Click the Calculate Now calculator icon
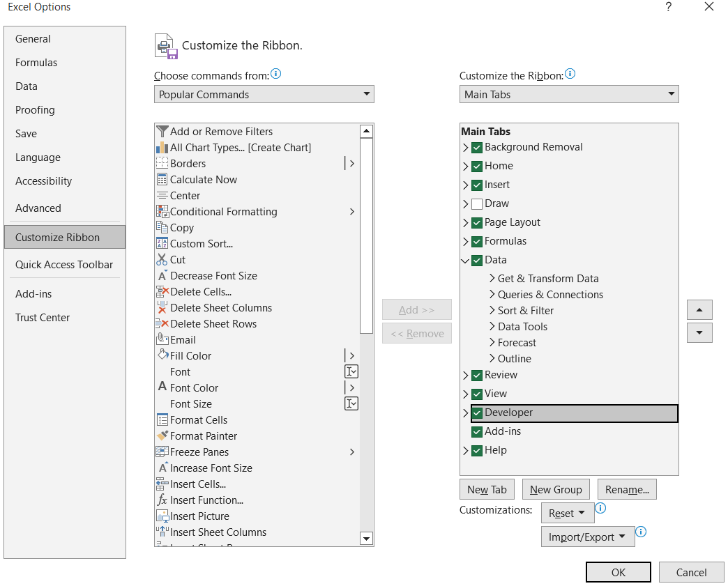The height and width of the screenshot is (586, 728). tap(162, 180)
